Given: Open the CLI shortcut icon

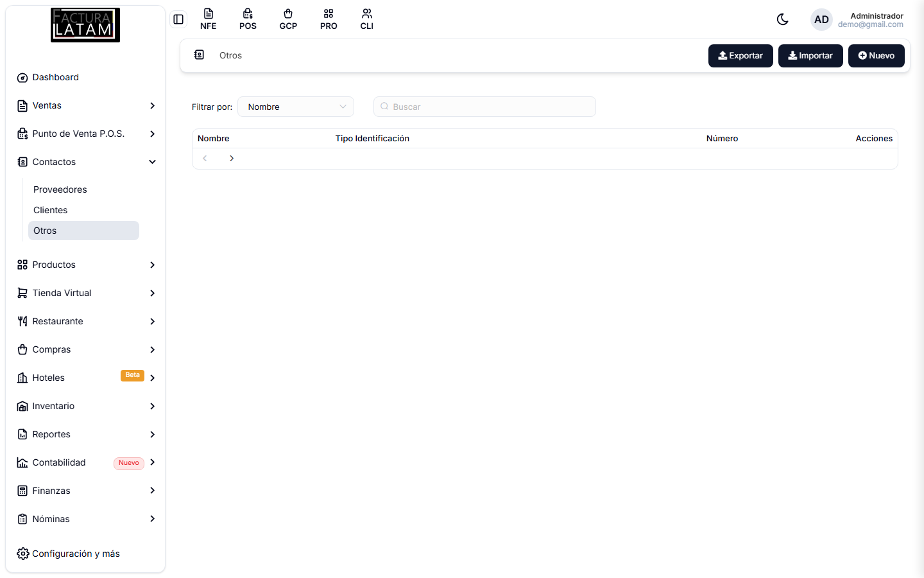Looking at the screenshot, I should [367, 19].
